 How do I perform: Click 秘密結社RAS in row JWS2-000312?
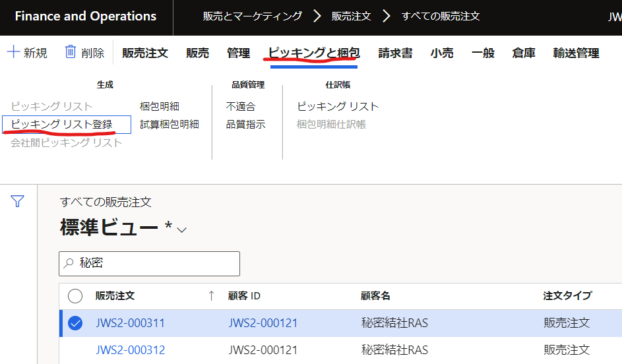[394, 350]
